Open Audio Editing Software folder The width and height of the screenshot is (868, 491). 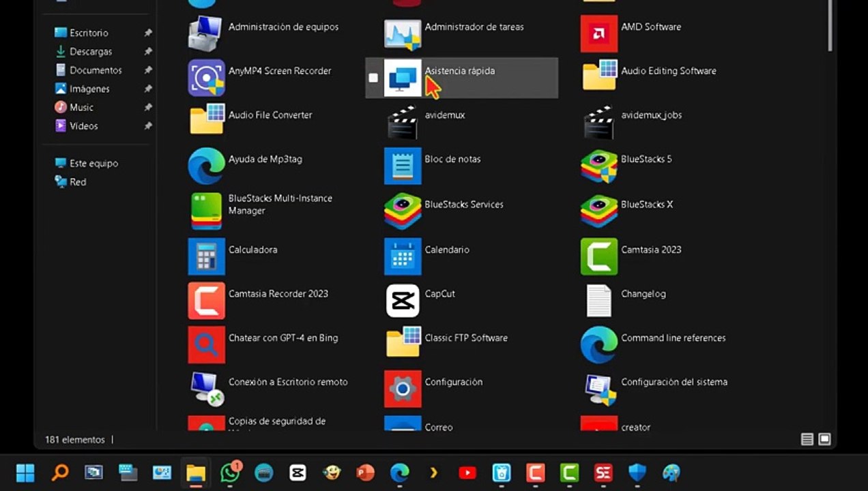[x=598, y=76]
